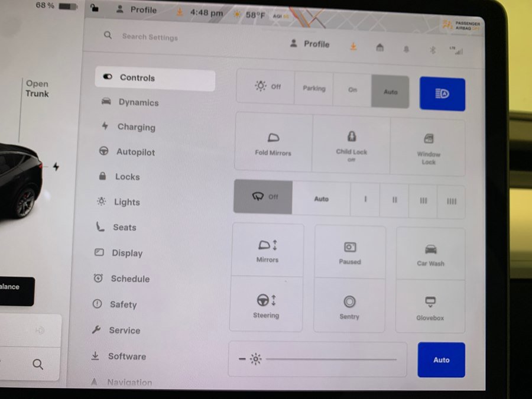Click the Search Settings field
Image resolution: width=532 pixels, height=399 pixels.
(x=150, y=37)
